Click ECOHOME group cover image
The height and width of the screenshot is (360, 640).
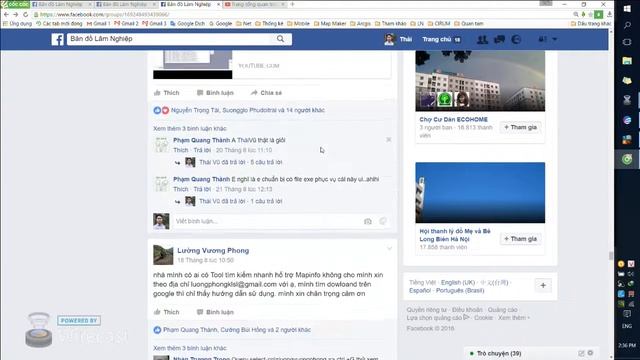tap(480, 81)
